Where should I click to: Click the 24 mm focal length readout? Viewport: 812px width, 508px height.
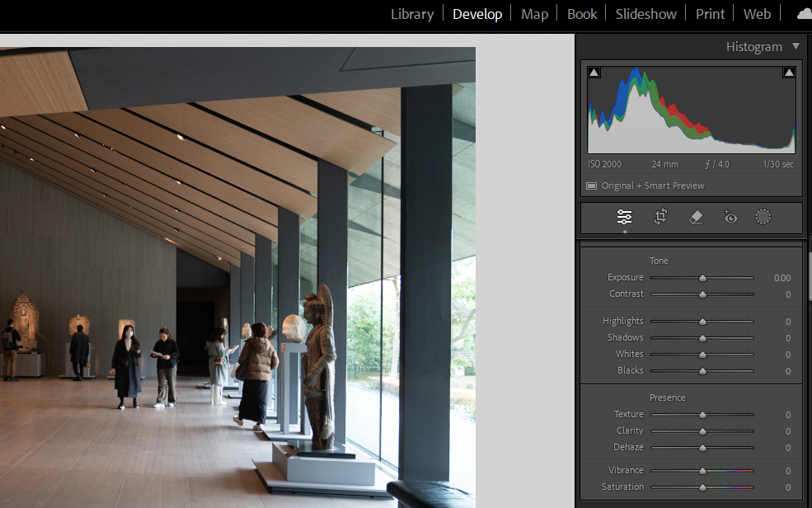[x=665, y=164]
